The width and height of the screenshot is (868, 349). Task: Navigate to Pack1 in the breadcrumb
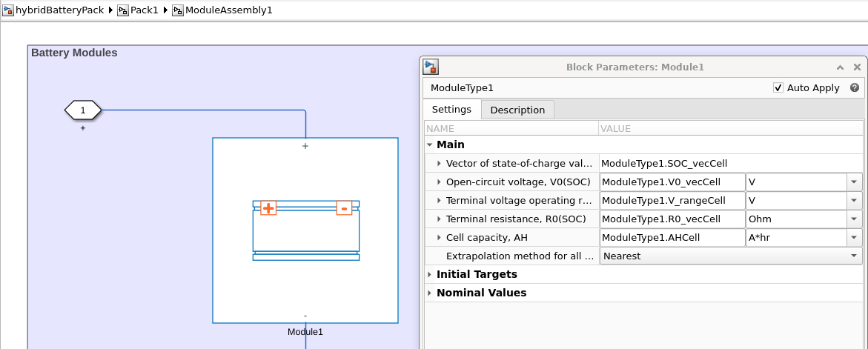click(144, 11)
